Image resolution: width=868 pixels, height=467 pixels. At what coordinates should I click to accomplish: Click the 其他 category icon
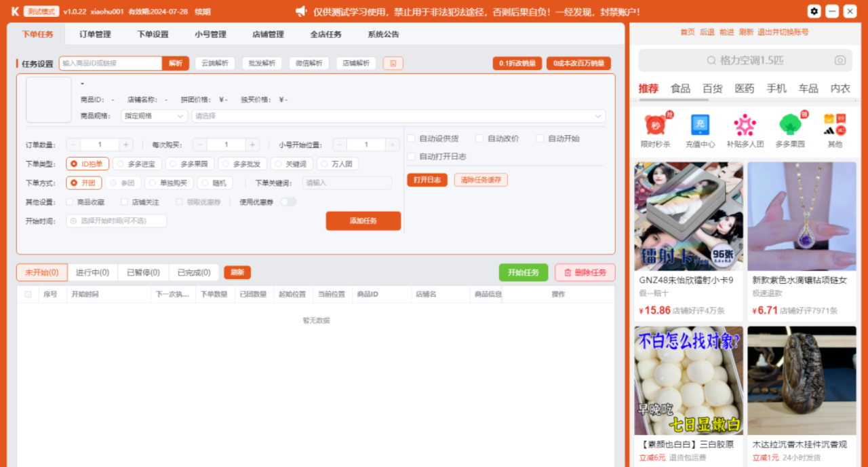pos(833,126)
